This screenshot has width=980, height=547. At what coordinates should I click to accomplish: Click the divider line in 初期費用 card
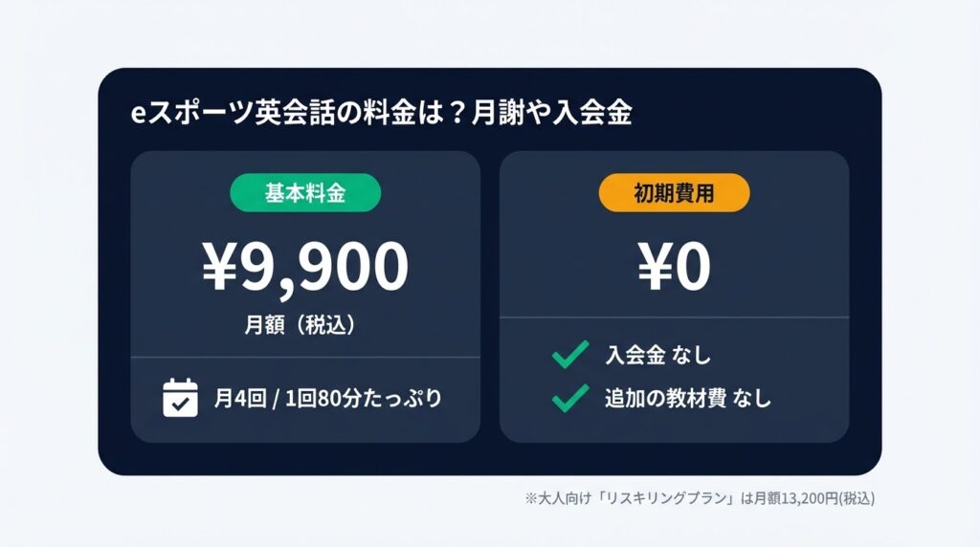[x=674, y=317]
